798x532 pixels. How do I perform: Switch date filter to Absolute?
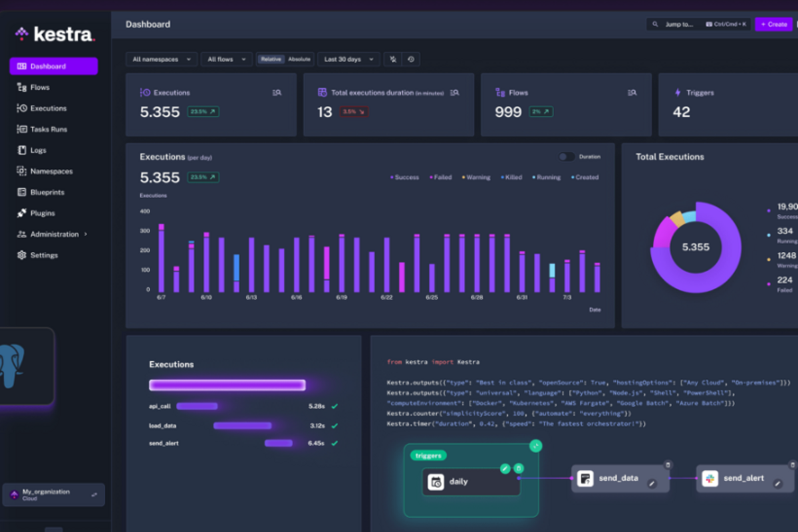point(299,59)
